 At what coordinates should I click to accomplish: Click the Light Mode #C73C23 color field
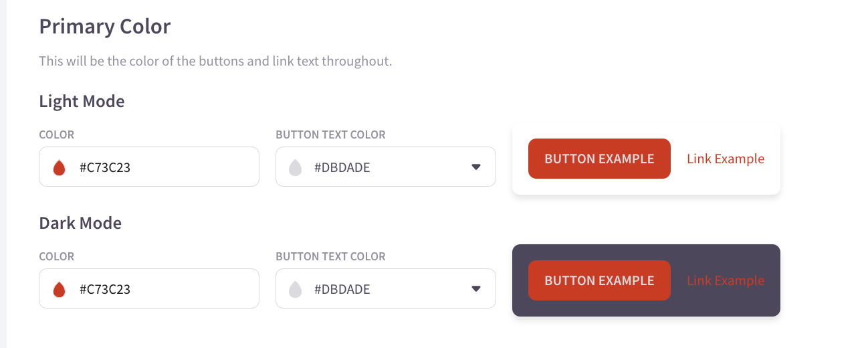click(149, 167)
